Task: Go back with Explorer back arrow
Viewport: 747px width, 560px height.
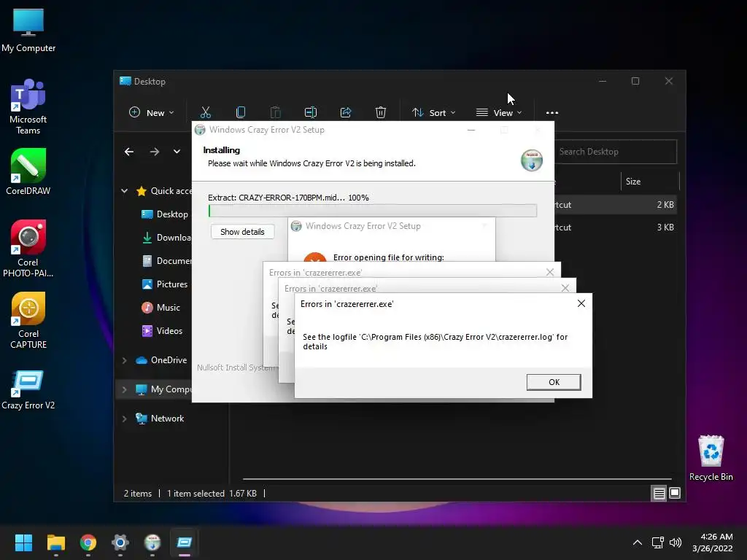Action: [129, 152]
